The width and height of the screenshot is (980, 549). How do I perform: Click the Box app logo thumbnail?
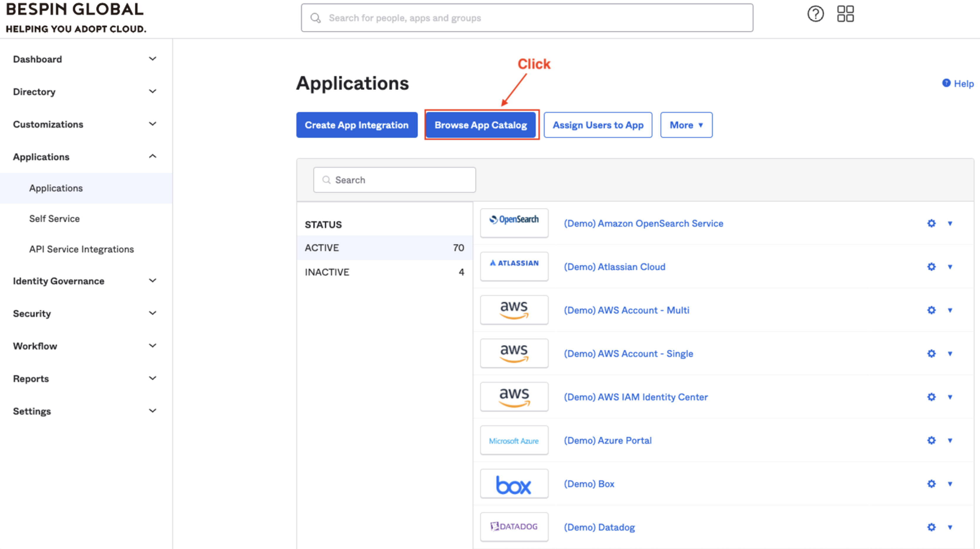(514, 483)
